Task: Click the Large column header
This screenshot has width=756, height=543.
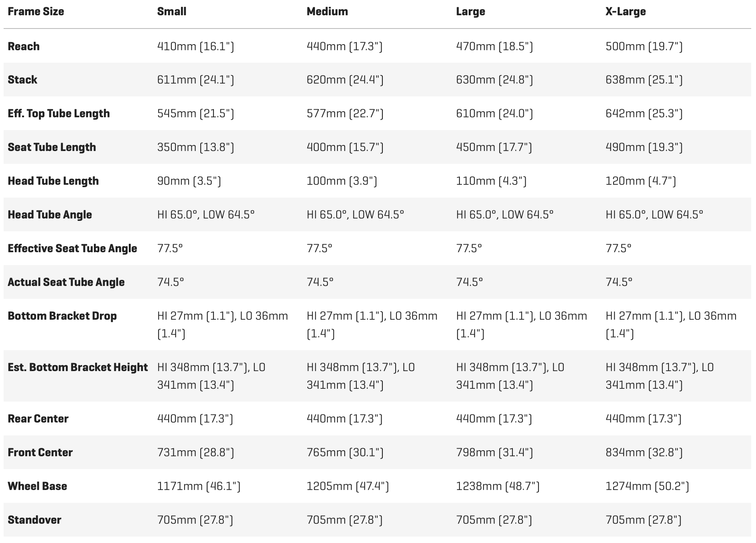Action: tap(470, 11)
